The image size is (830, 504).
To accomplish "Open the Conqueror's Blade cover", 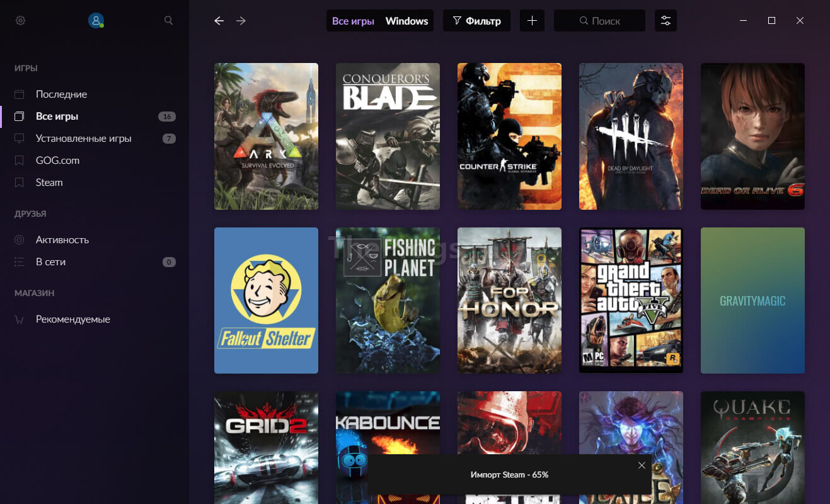I will point(388,136).
